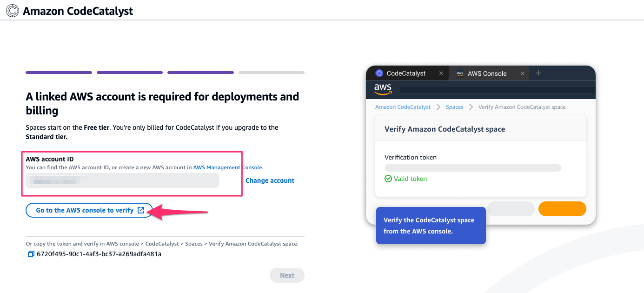Screen dimensions: 644x293
Task: Click the Valid token status text
Action: pos(410,179)
